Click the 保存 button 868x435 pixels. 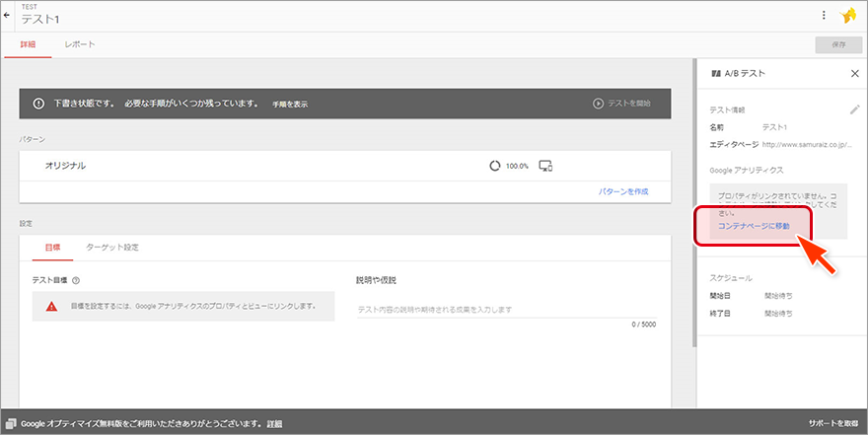838,44
